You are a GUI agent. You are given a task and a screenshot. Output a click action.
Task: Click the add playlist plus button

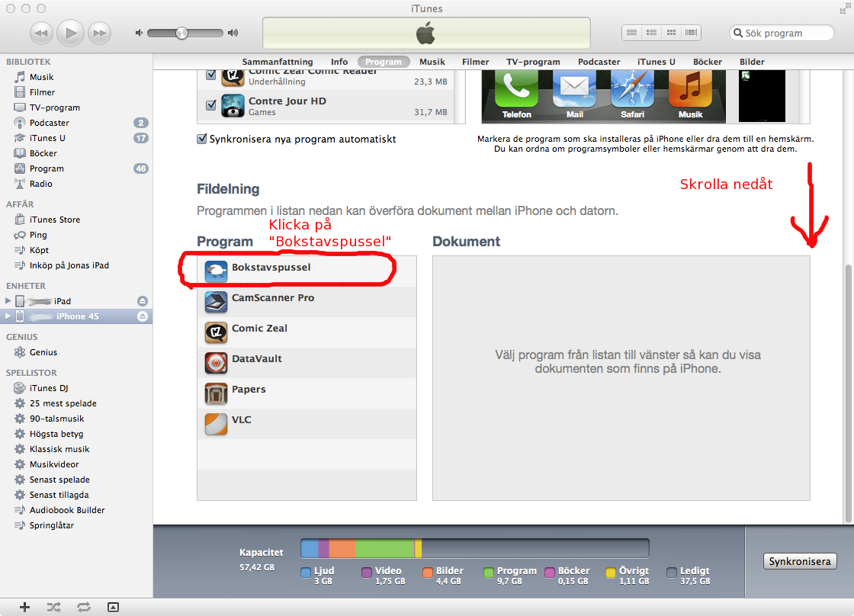(24, 607)
